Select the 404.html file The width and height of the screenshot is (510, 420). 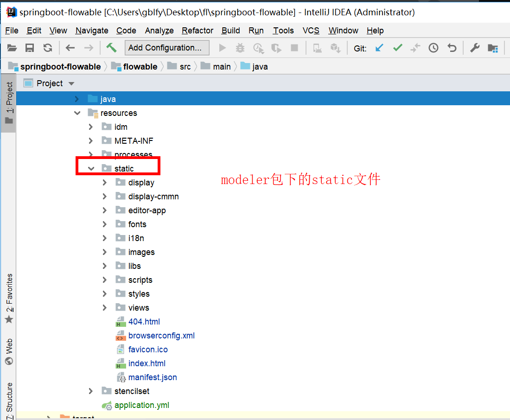pyautogui.click(x=144, y=322)
